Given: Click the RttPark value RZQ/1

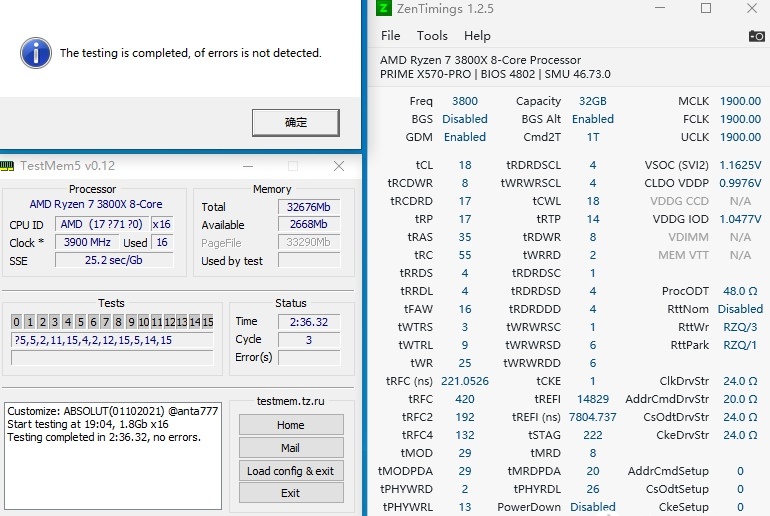Looking at the screenshot, I should 740,345.
